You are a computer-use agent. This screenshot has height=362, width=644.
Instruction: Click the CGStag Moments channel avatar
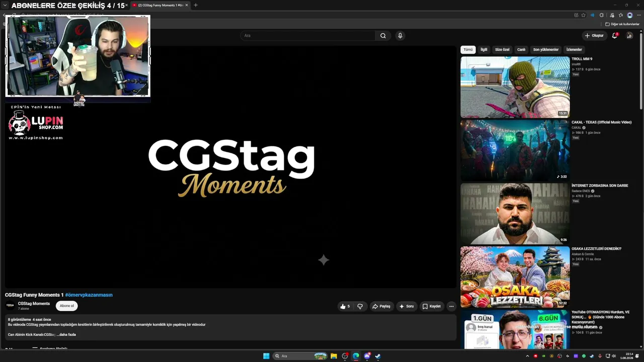(10, 306)
